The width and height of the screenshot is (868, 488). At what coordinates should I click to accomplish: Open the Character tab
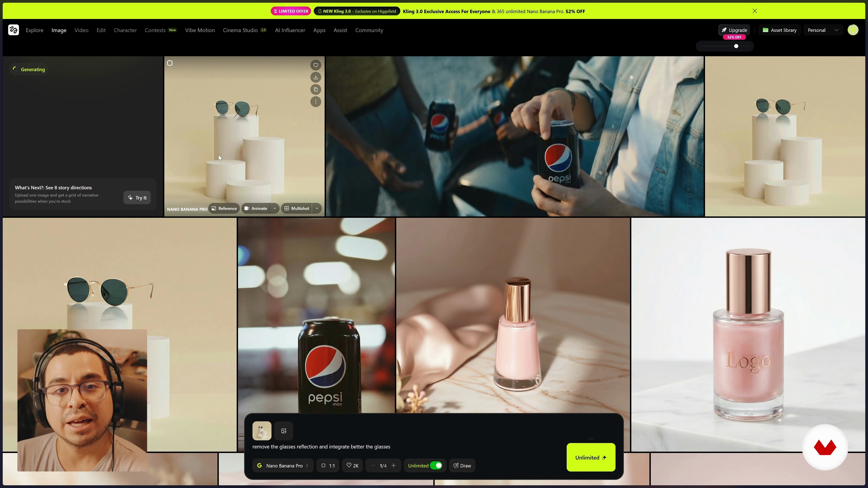click(125, 30)
